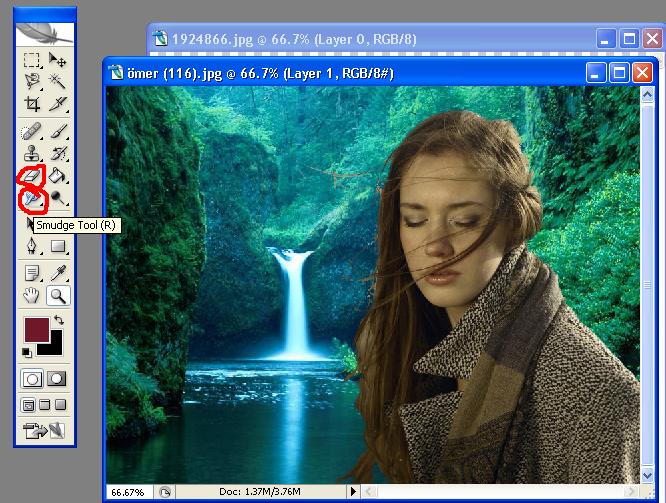Minimize the 1924866.jpg window

point(606,39)
